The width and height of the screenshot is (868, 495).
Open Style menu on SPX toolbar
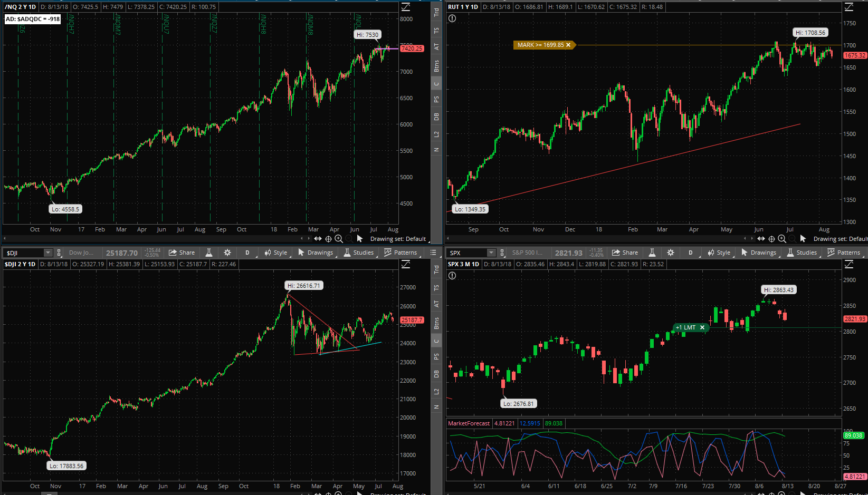[x=719, y=253]
